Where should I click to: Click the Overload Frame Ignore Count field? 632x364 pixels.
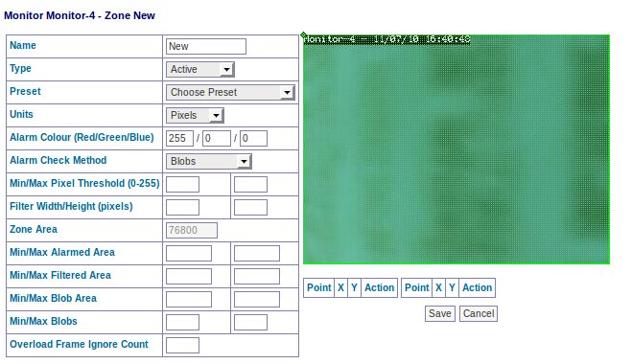tap(182, 345)
